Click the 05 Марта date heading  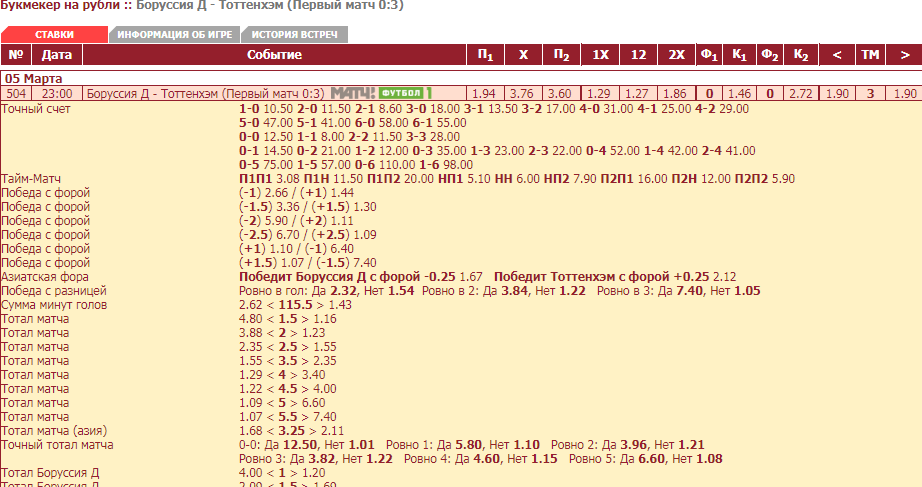[34, 78]
